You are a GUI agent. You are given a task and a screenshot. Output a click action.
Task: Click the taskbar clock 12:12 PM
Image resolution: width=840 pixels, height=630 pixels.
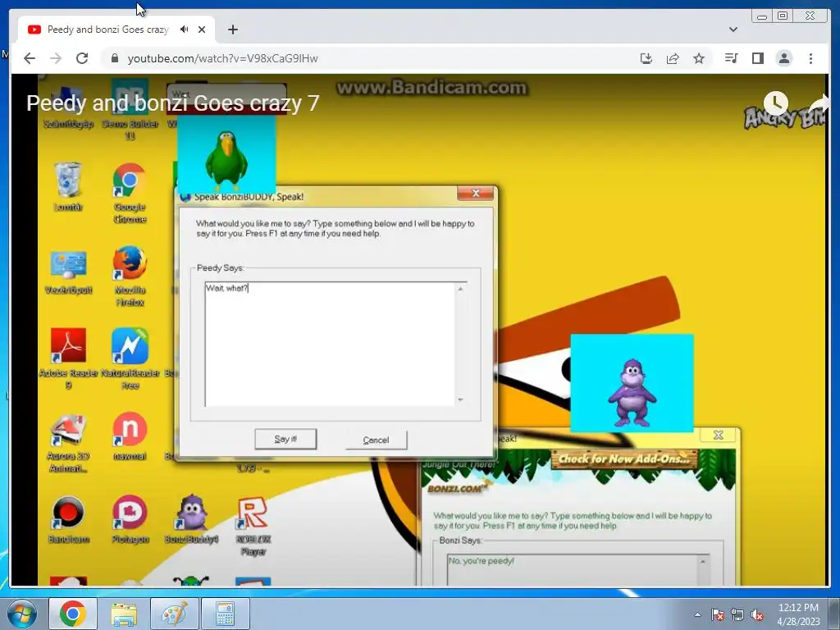point(798,614)
